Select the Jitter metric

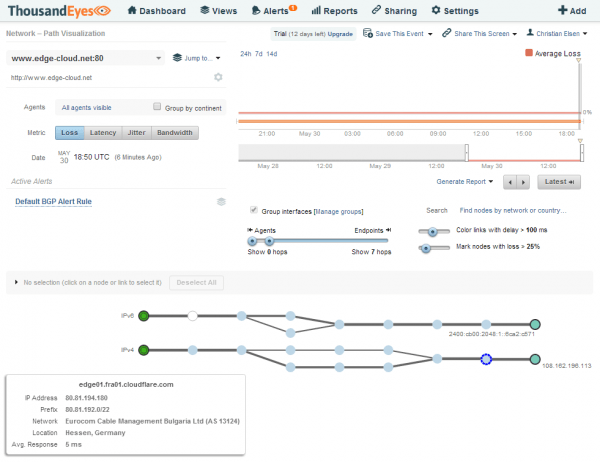[x=137, y=133]
